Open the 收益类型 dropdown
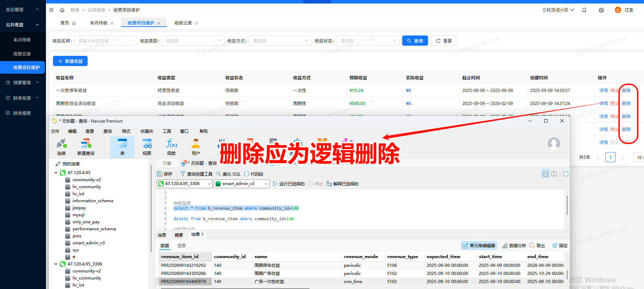Screen dimensions: 644x289 (193, 41)
